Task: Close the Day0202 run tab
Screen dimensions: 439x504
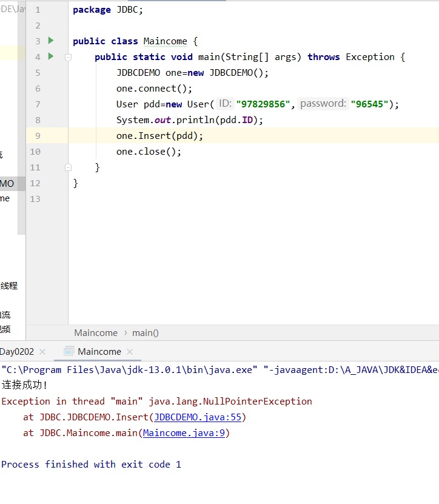Action: coord(42,352)
